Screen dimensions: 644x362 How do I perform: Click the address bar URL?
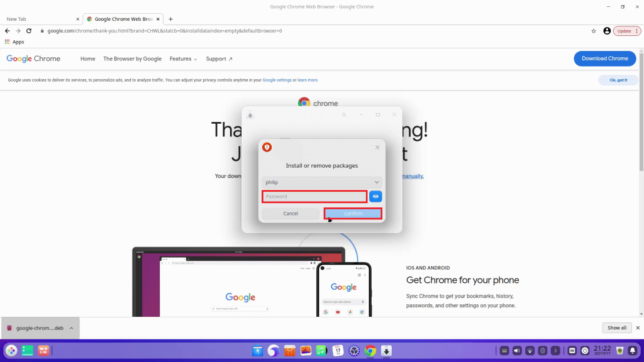coord(165,31)
